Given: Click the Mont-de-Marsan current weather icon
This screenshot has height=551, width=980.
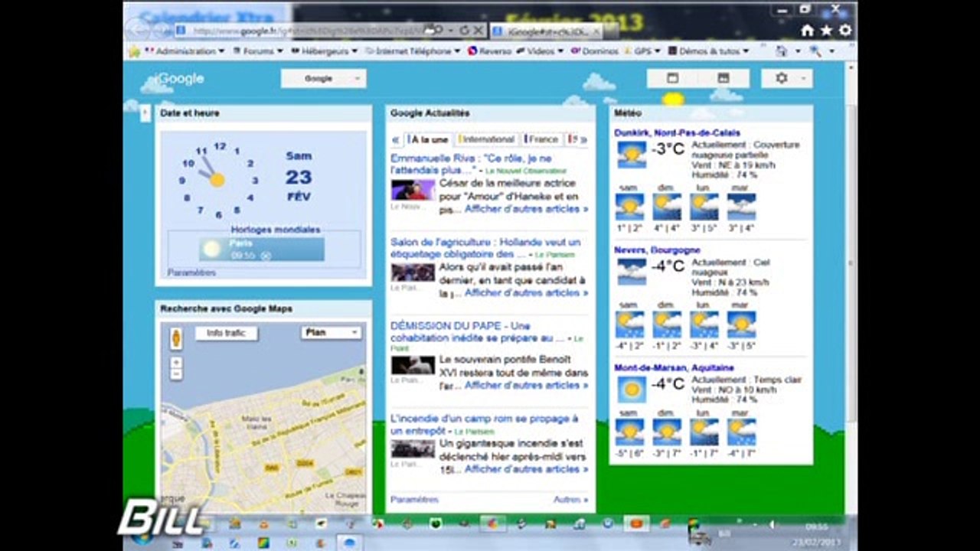Looking at the screenshot, I should (x=632, y=389).
